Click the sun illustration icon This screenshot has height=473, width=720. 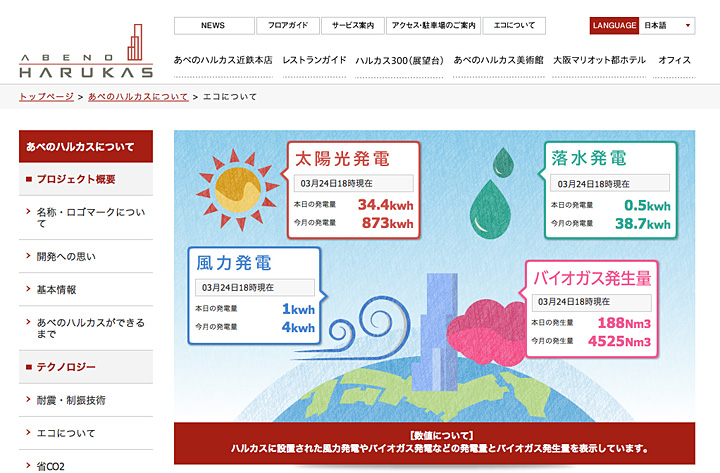[x=236, y=183]
